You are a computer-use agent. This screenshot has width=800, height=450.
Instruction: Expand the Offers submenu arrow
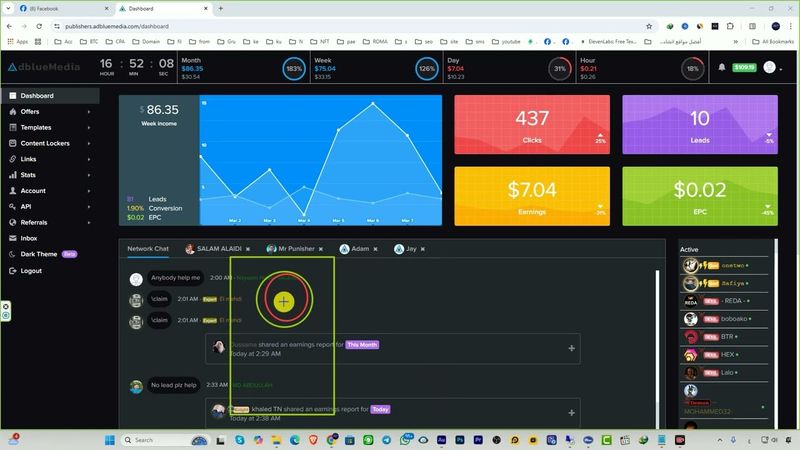point(88,112)
